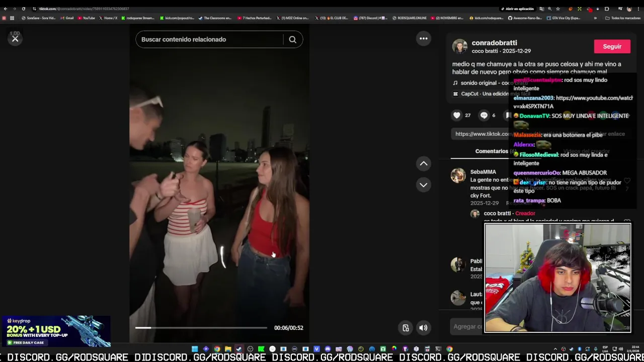Expand hidden bookmarks chevron
This screenshot has height=362, width=644.
tap(595, 18)
